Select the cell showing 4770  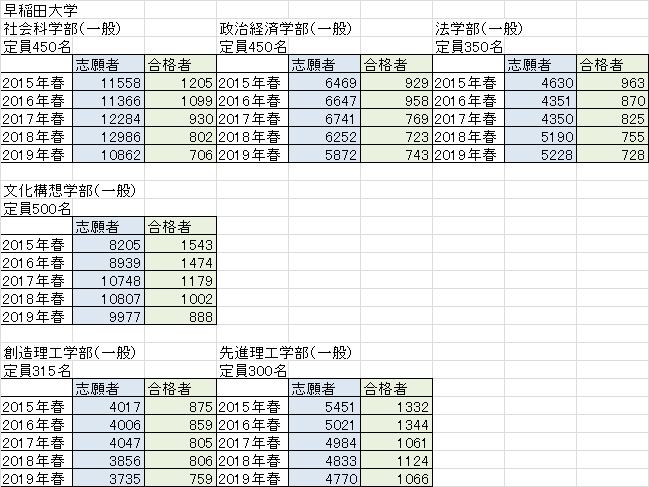coord(324,478)
